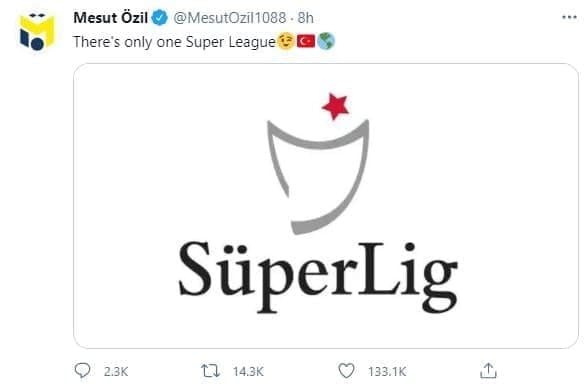Click the red star in logo image
The image size is (585, 391).
[335, 106]
